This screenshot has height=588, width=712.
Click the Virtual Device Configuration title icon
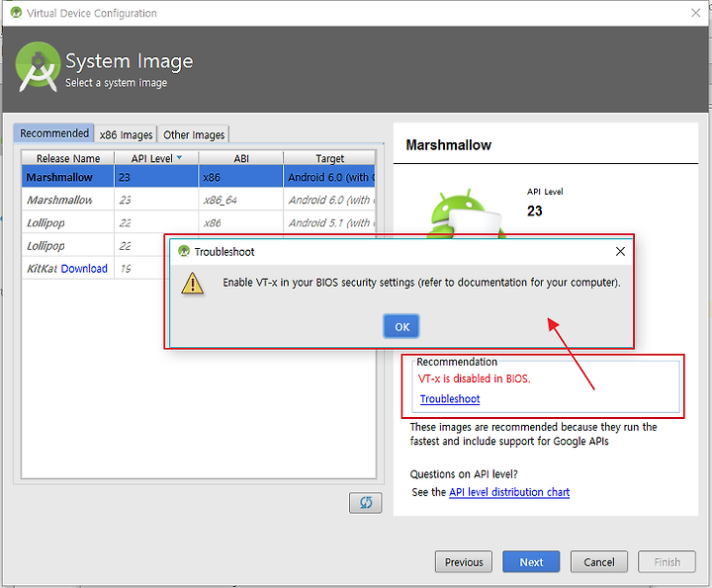[16, 13]
